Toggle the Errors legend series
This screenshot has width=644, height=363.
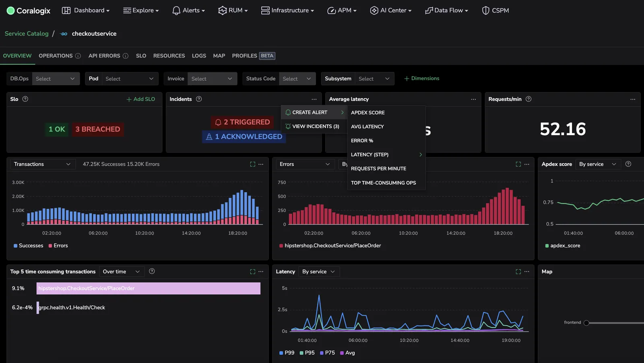58,246
